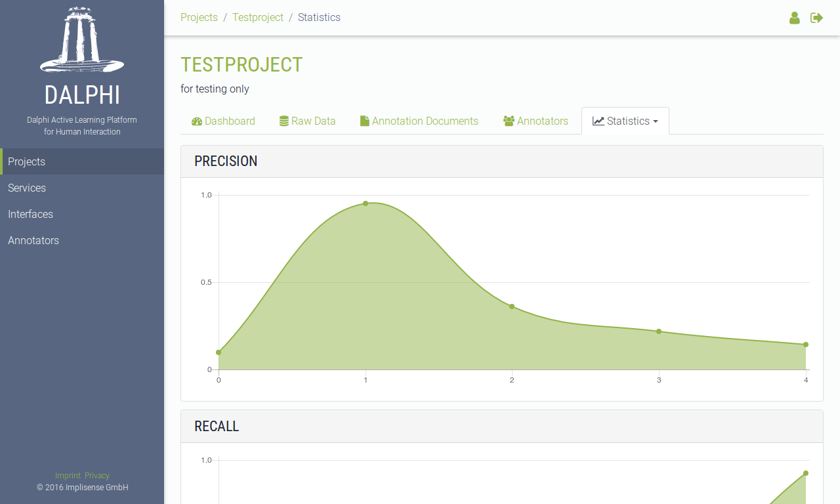
Task: Click the '© 2016 Implisense GmbH' text
Action: point(82,488)
